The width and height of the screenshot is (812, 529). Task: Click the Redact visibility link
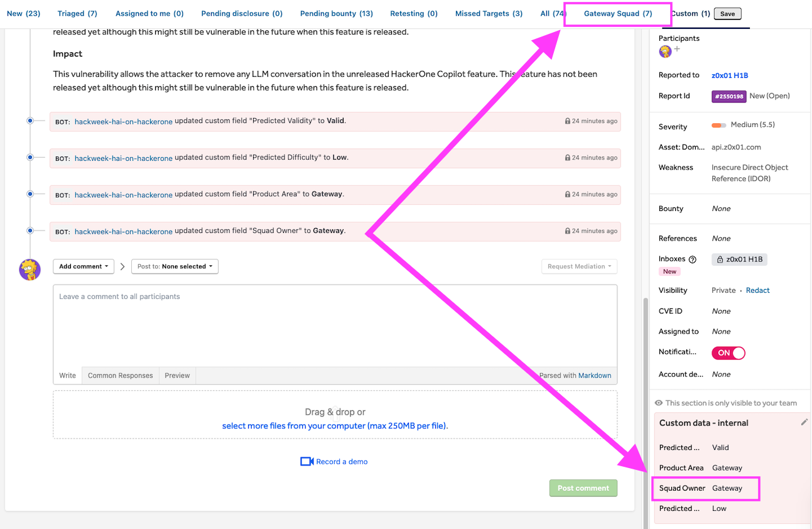point(758,290)
